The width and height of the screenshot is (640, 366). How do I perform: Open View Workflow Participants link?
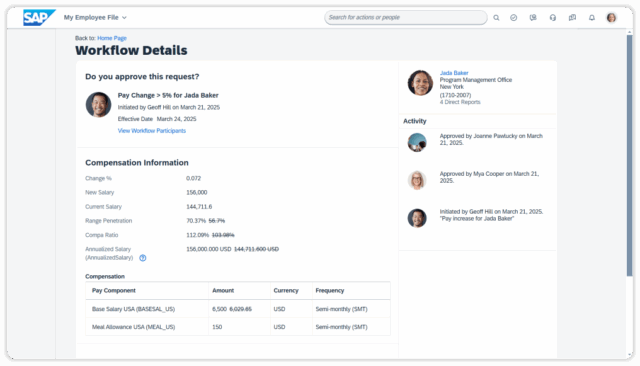152,131
